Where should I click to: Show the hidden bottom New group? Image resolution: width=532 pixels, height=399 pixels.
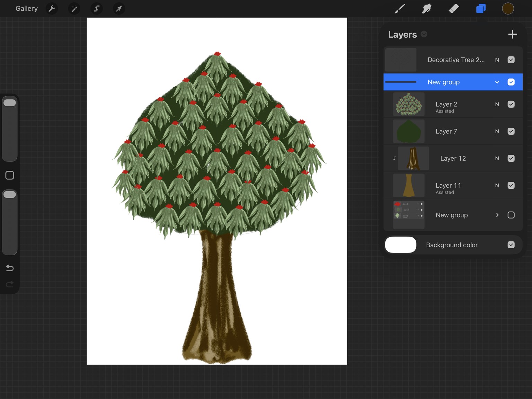pyautogui.click(x=511, y=215)
